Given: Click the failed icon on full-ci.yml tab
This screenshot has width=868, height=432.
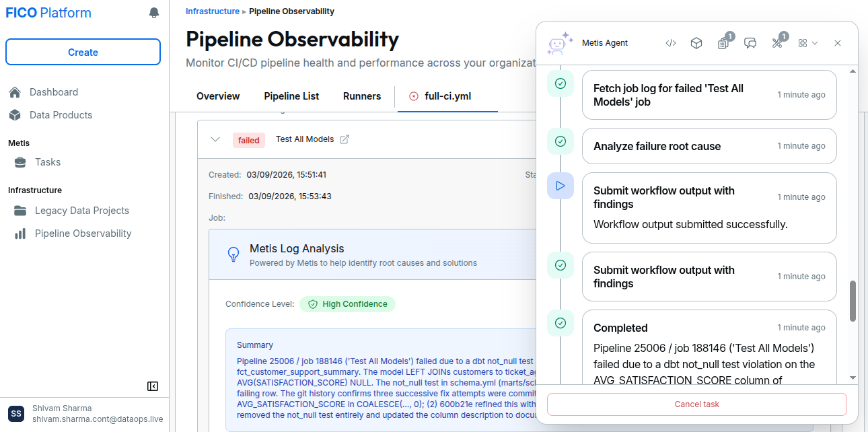Looking at the screenshot, I should click(414, 96).
